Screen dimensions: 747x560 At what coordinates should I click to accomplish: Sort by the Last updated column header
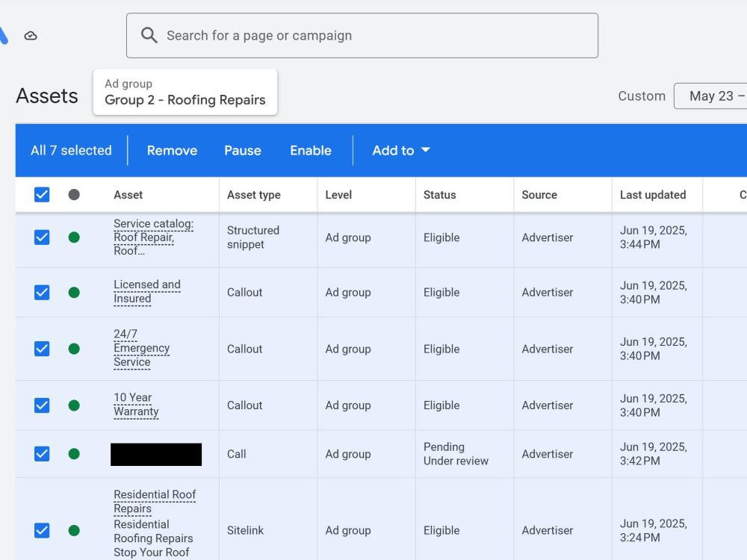coord(653,195)
